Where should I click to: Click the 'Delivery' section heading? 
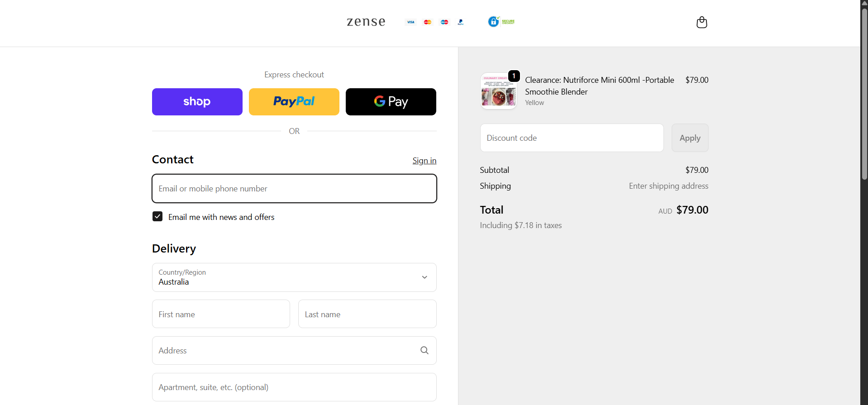point(174,249)
